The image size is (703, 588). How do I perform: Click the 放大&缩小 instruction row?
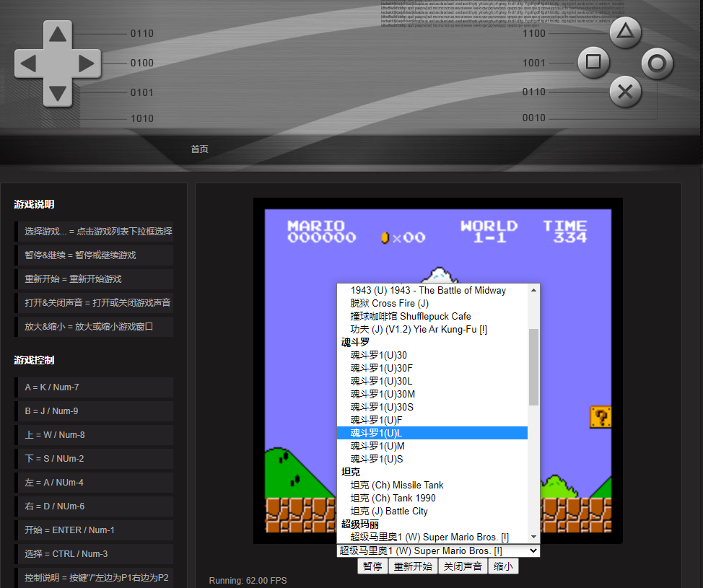(x=95, y=327)
